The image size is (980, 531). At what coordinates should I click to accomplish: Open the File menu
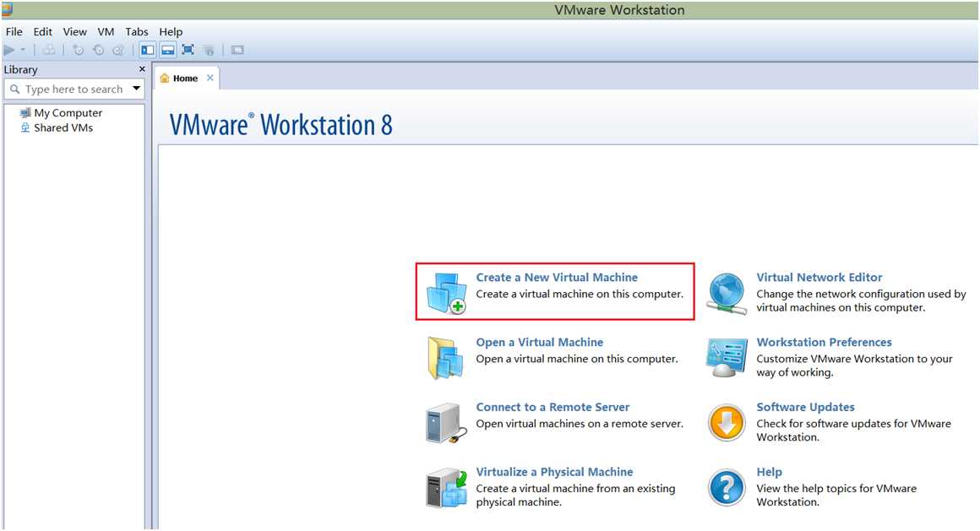pos(14,32)
